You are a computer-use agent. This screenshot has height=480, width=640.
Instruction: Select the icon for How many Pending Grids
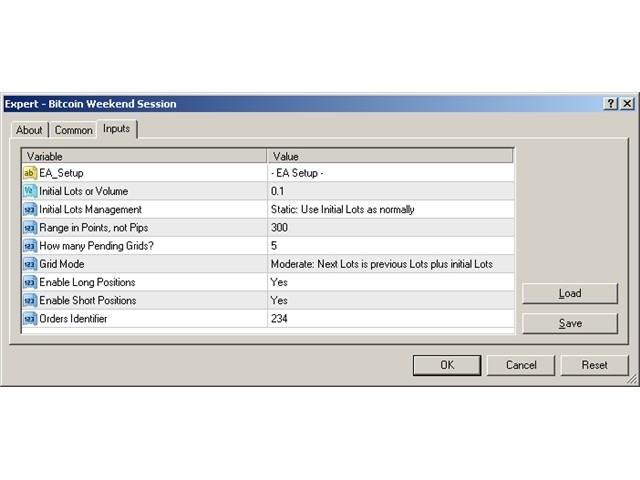(30, 246)
